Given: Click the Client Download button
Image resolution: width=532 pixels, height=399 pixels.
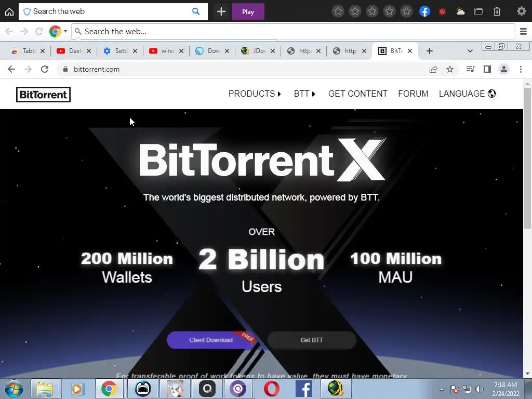Looking at the screenshot, I should point(211,340).
